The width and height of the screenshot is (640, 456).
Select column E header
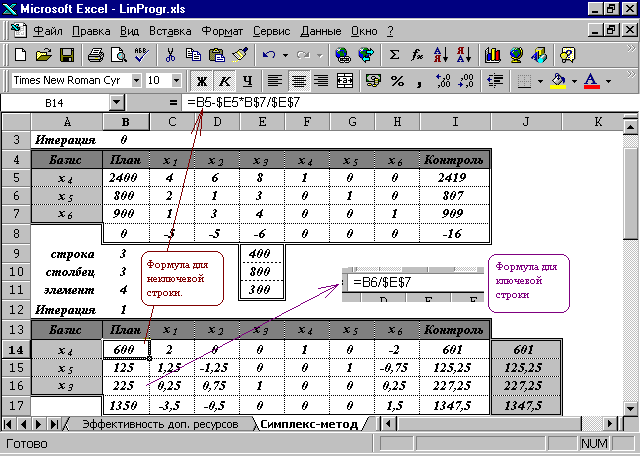click(x=262, y=121)
